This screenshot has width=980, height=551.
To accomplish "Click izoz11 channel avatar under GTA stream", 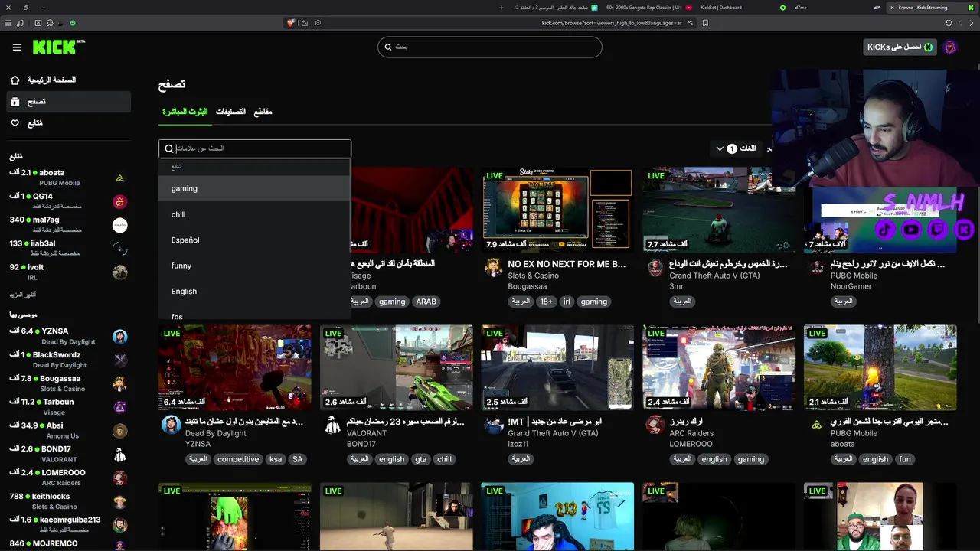I will pos(494,425).
